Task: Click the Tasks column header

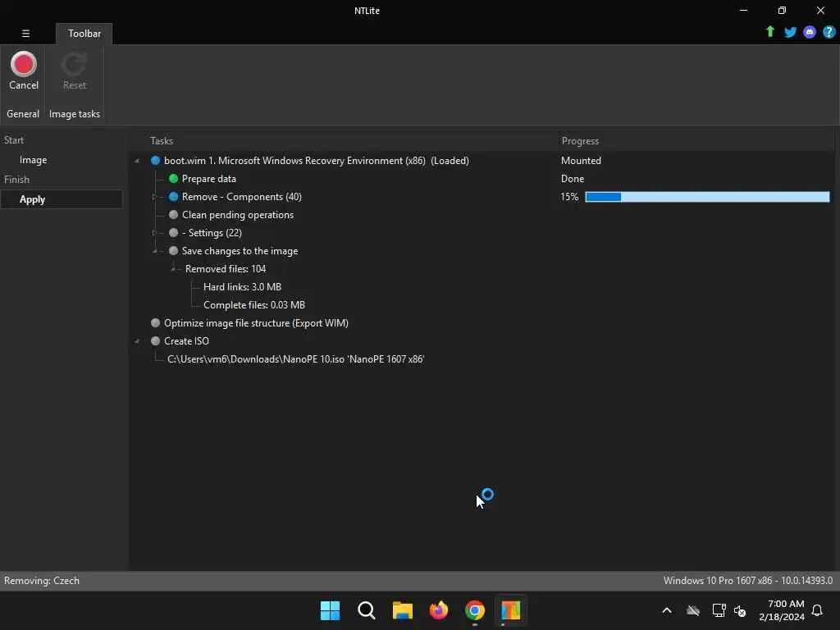Action: (x=162, y=141)
